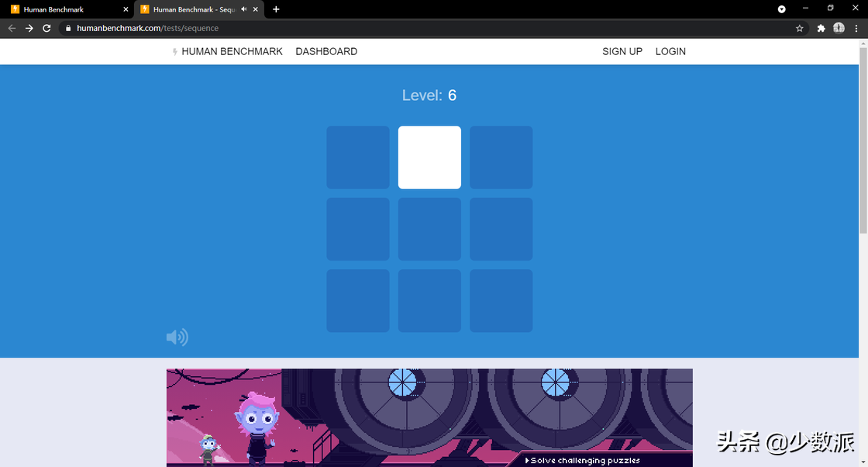Reload the current page
Image resolution: width=868 pixels, height=467 pixels.
pyautogui.click(x=46, y=28)
